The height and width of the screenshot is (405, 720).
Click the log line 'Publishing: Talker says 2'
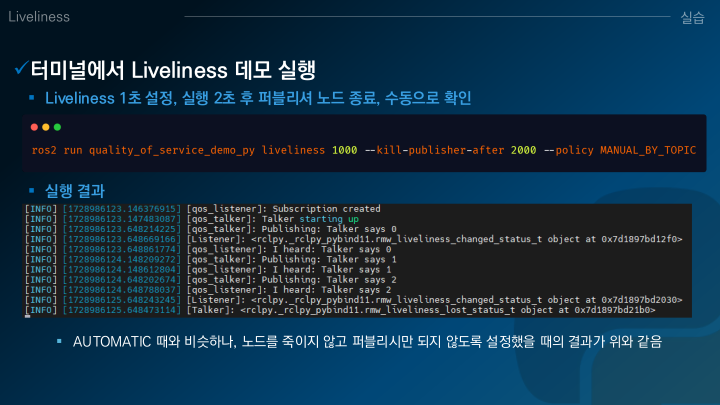(210, 280)
